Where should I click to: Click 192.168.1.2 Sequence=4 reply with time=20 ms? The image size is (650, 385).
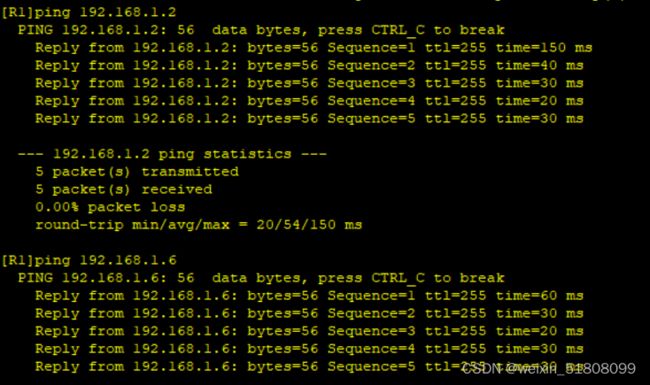(309, 101)
